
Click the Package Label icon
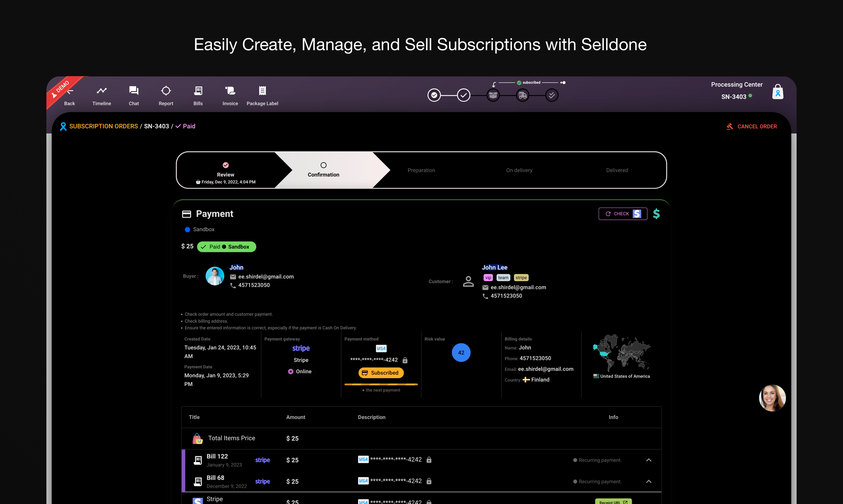[x=262, y=91]
